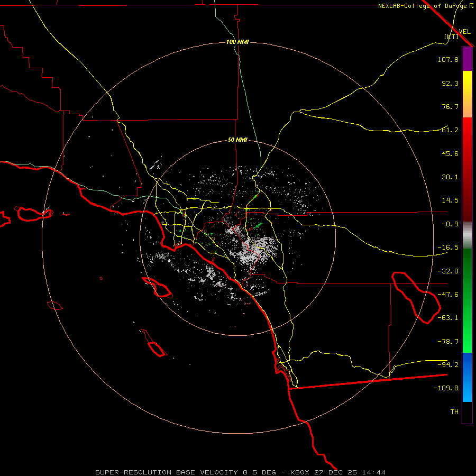Pick the yellow-orange segment of the color bar
This screenshot has width=476, height=476.
tap(467, 94)
